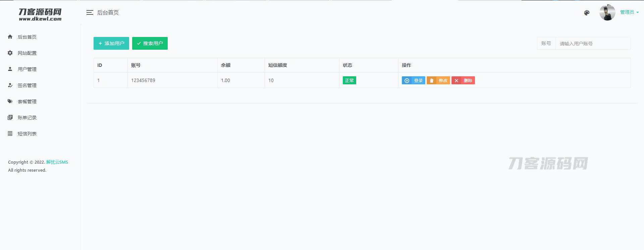This screenshot has width=644, height=250.
Task: Click the 刀客源码网 logo
Action: click(40, 14)
